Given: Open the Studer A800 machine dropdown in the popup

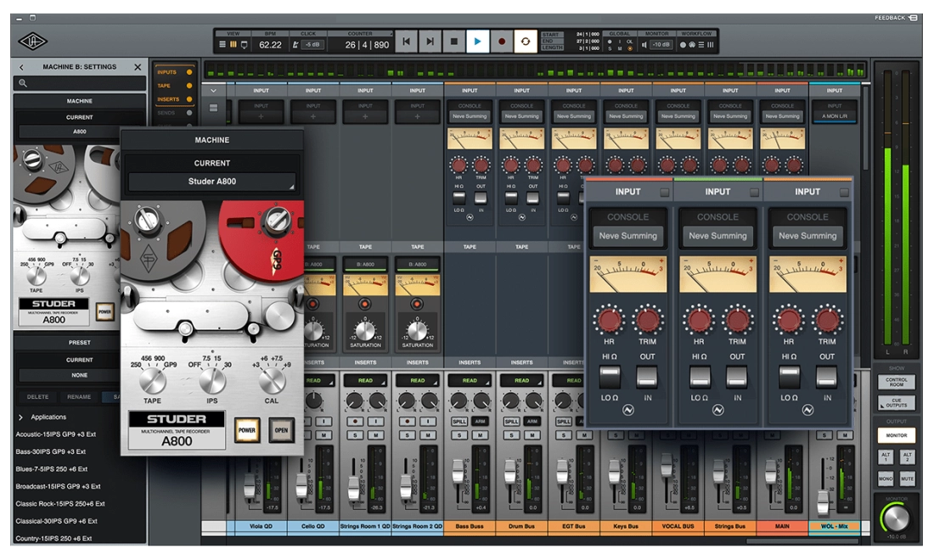Looking at the screenshot, I should (x=212, y=182).
